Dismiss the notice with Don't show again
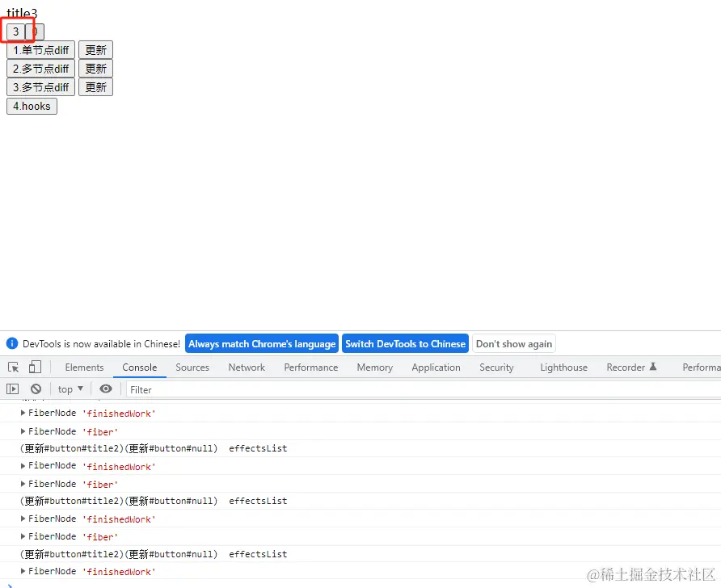 click(513, 343)
